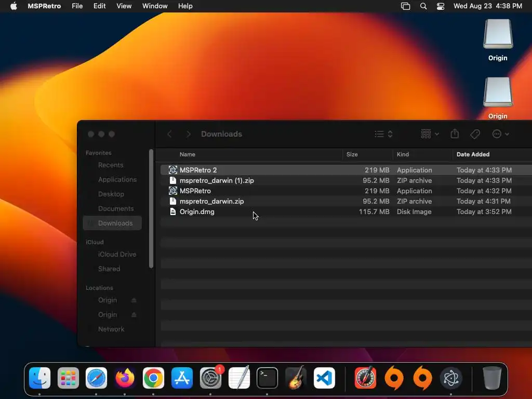The height and width of the screenshot is (399, 532).
Task: Click the sidebar scrollbar
Action: (x=151, y=209)
